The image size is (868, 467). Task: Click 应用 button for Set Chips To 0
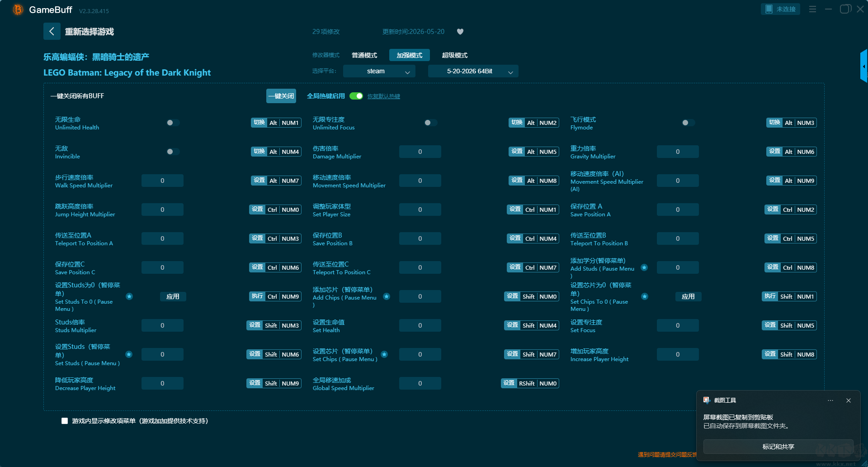pyautogui.click(x=689, y=296)
